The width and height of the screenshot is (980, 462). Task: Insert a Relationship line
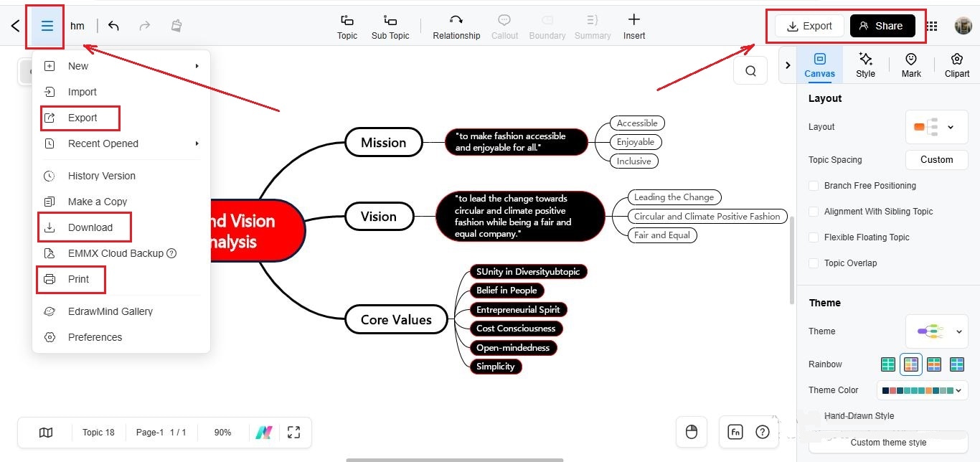click(456, 27)
